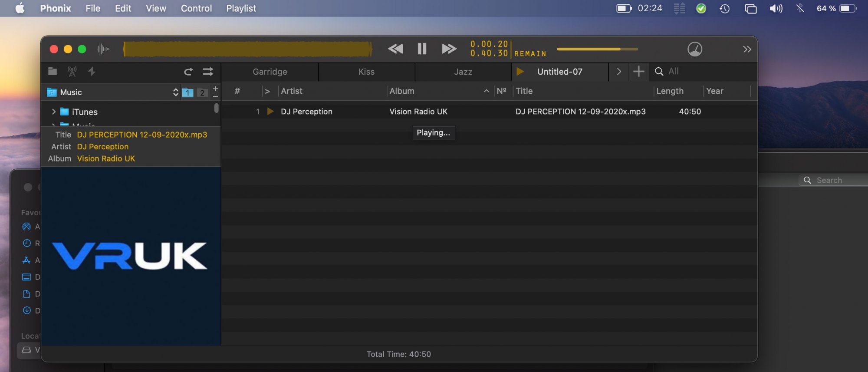The height and width of the screenshot is (372, 868).
Task: Click the track title DJ PERCEPTION 12-09-2020x.mp3 in list
Action: (x=581, y=112)
